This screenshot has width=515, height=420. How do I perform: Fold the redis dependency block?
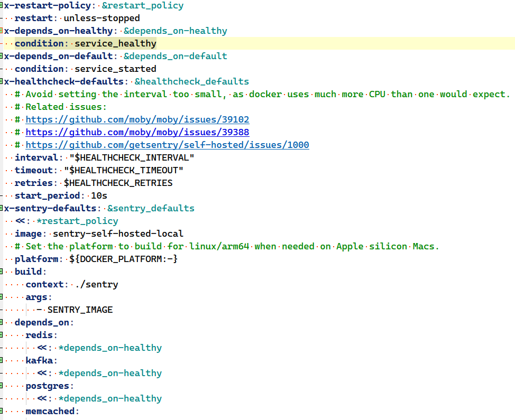click(2, 335)
